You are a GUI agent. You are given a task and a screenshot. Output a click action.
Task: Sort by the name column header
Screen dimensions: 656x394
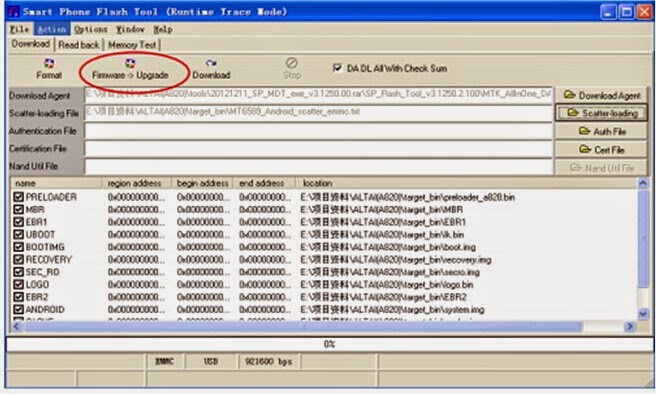coord(56,183)
